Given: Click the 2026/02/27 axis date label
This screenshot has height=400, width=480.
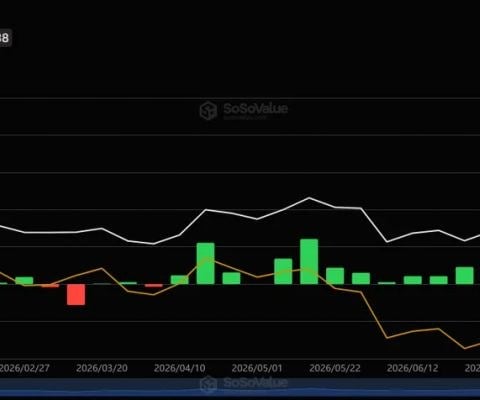Looking at the screenshot, I should [x=24, y=368].
